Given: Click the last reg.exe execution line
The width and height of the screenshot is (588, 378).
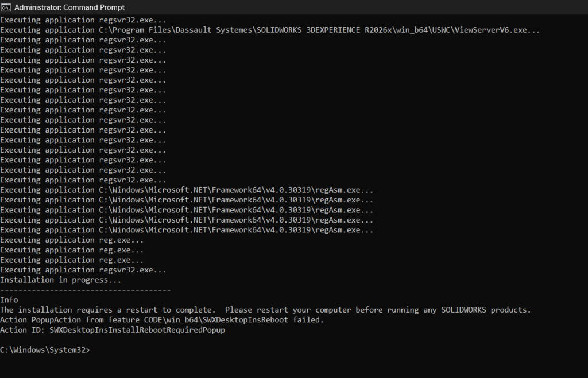Looking at the screenshot, I should (x=72, y=260).
